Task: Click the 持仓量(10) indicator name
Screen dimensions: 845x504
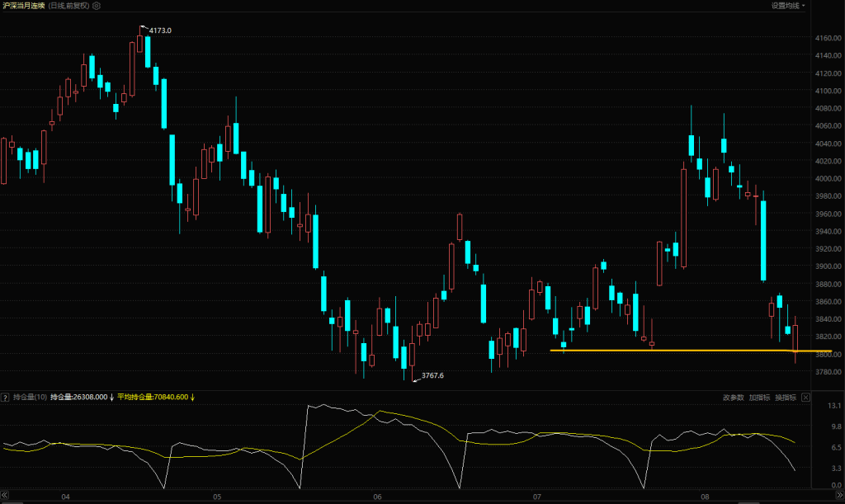Action: [x=30, y=398]
